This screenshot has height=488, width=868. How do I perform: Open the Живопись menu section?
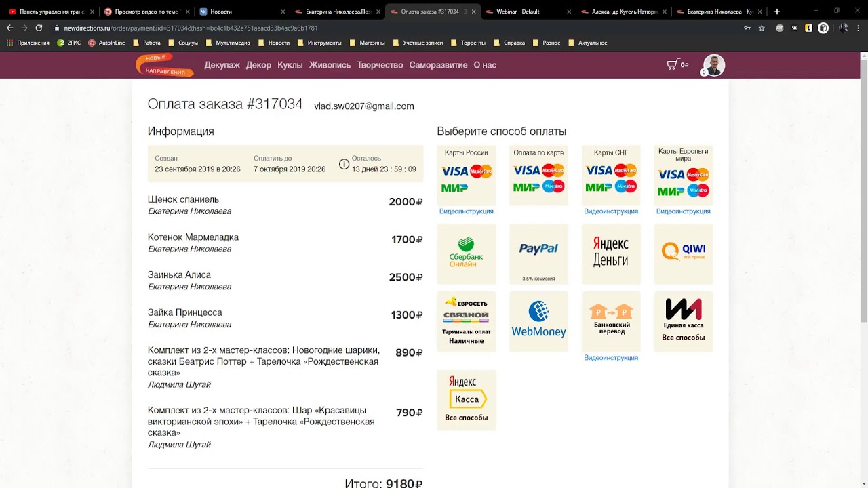(330, 65)
